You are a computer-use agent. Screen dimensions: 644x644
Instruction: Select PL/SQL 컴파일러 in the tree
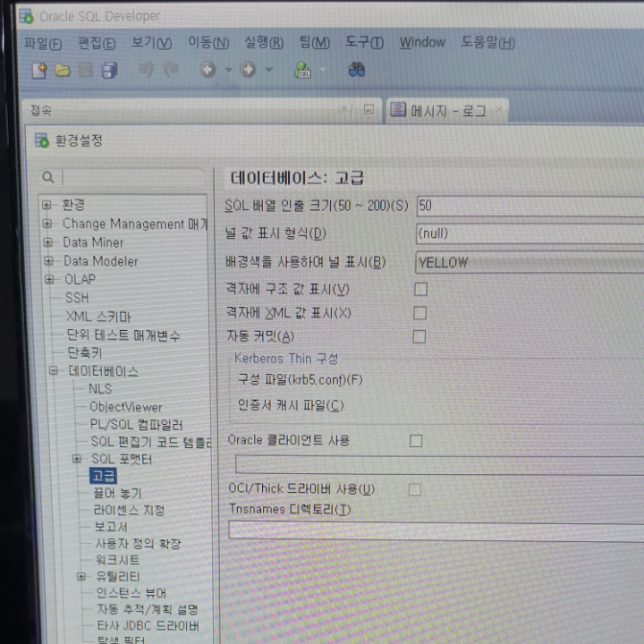coord(136,425)
